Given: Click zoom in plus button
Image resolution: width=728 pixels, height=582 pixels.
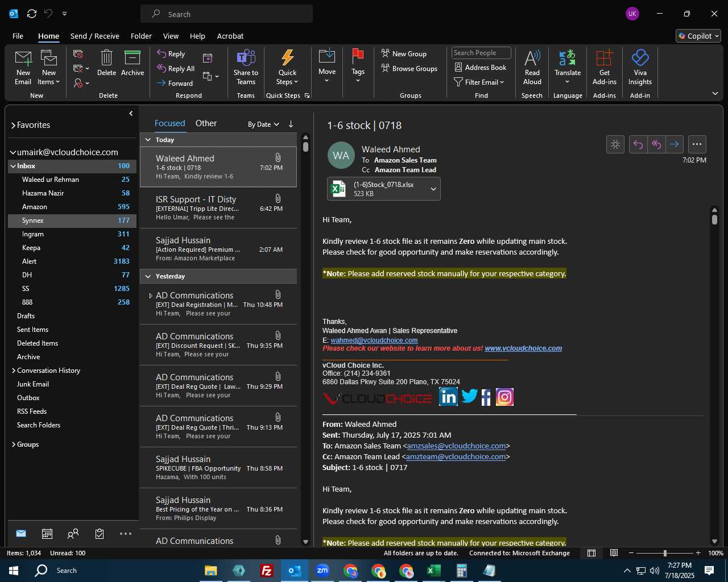Looking at the screenshot, I should 698,553.
